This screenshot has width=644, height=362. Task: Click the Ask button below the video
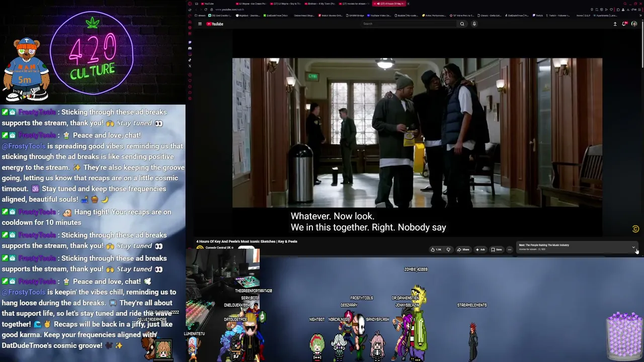coord(480,249)
